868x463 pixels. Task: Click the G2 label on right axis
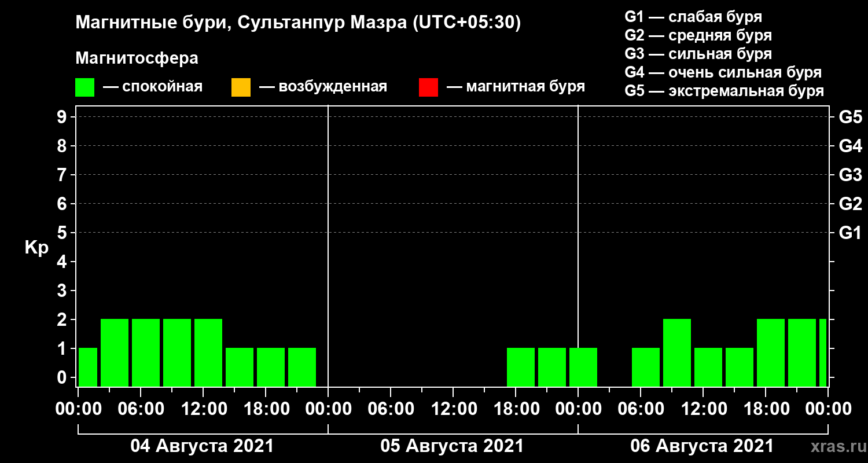[x=850, y=204]
